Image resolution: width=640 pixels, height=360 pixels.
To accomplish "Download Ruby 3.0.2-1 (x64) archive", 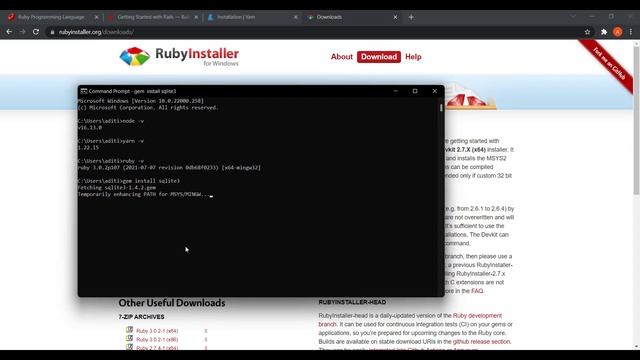I will pos(157,331).
